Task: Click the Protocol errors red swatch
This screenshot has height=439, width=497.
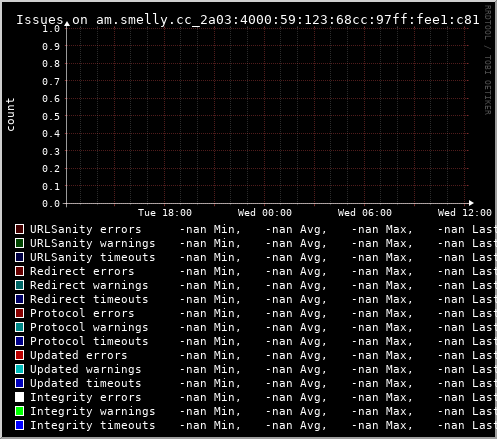Action: [19, 313]
